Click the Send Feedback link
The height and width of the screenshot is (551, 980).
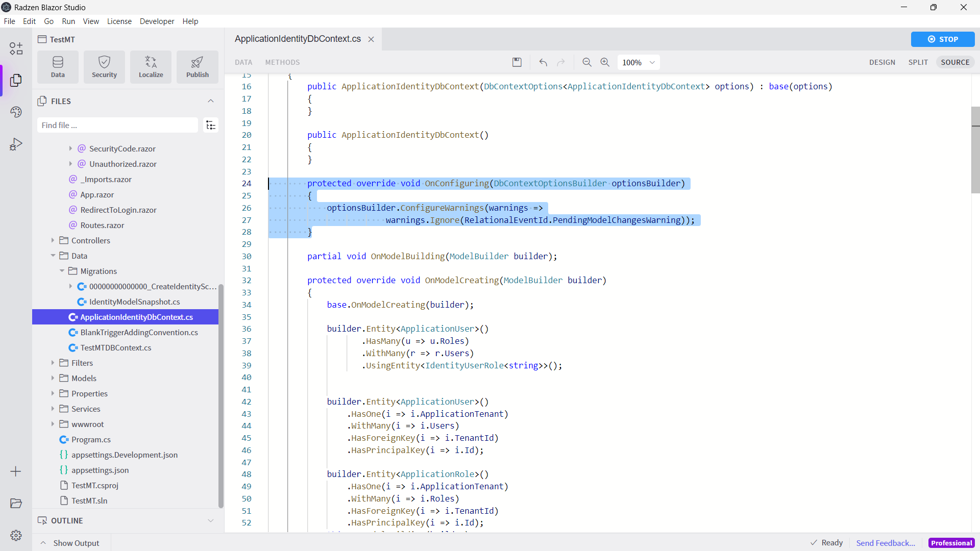tap(886, 543)
